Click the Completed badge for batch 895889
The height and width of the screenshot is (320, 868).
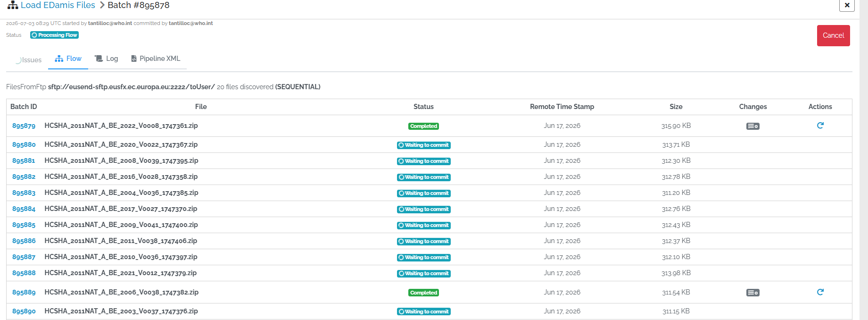[423, 293]
